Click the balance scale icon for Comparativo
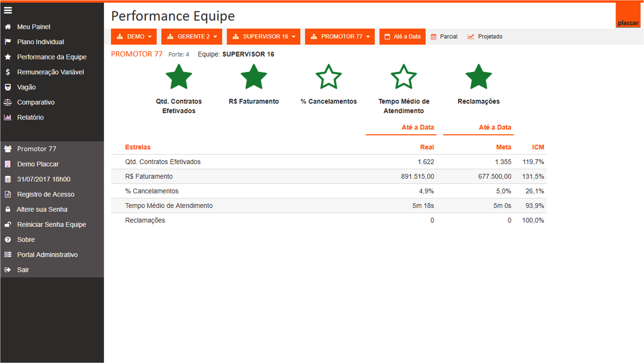 tap(8, 102)
